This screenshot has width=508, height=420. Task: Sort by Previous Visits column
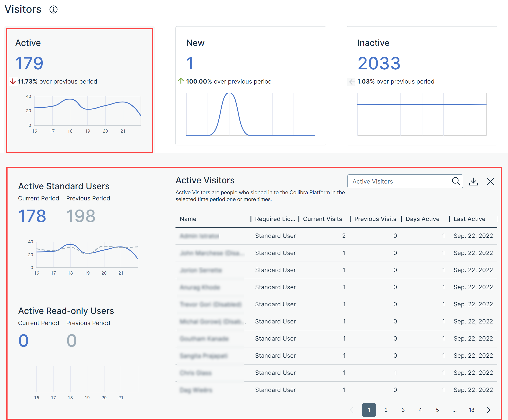(x=375, y=219)
